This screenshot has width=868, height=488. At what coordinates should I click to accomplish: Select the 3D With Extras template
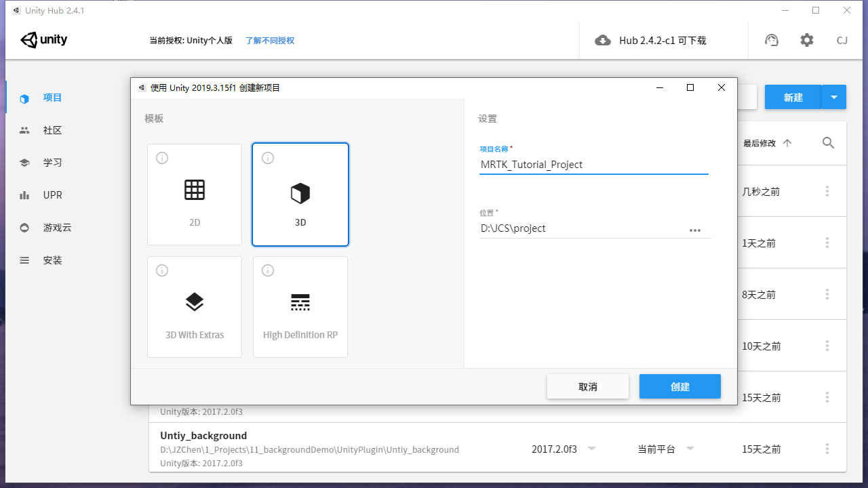pos(195,306)
